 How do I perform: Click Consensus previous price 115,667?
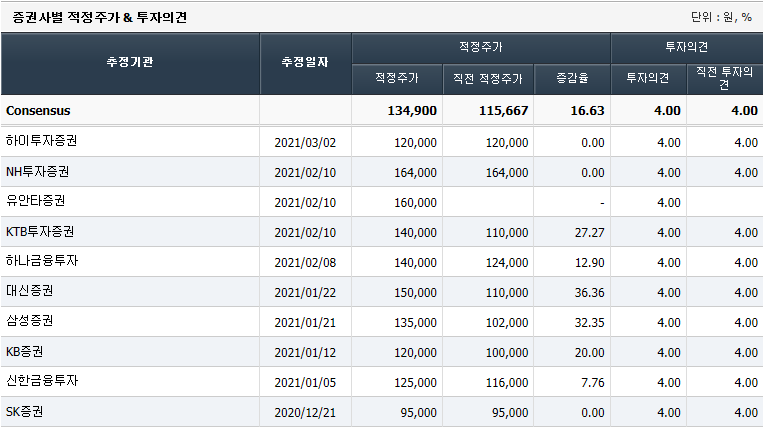click(x=503, y=111)
